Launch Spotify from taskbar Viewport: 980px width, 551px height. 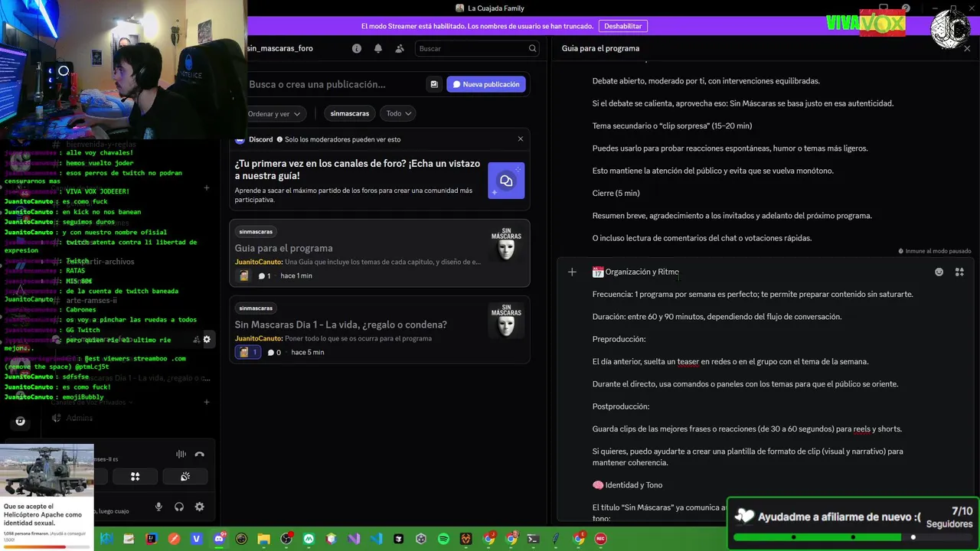click(443, 539)
